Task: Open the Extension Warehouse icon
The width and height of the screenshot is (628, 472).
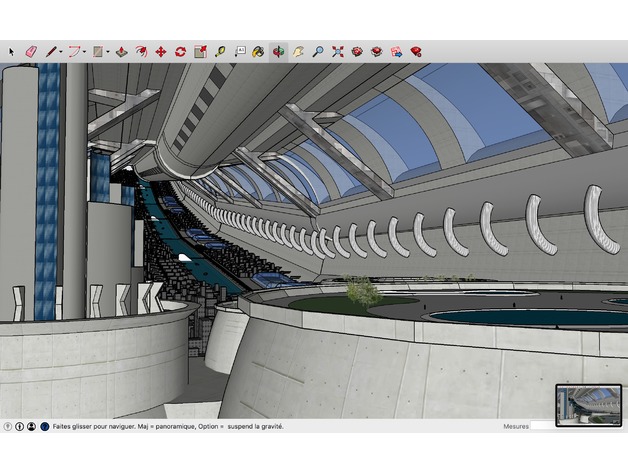Action: (x=376, y=52)
